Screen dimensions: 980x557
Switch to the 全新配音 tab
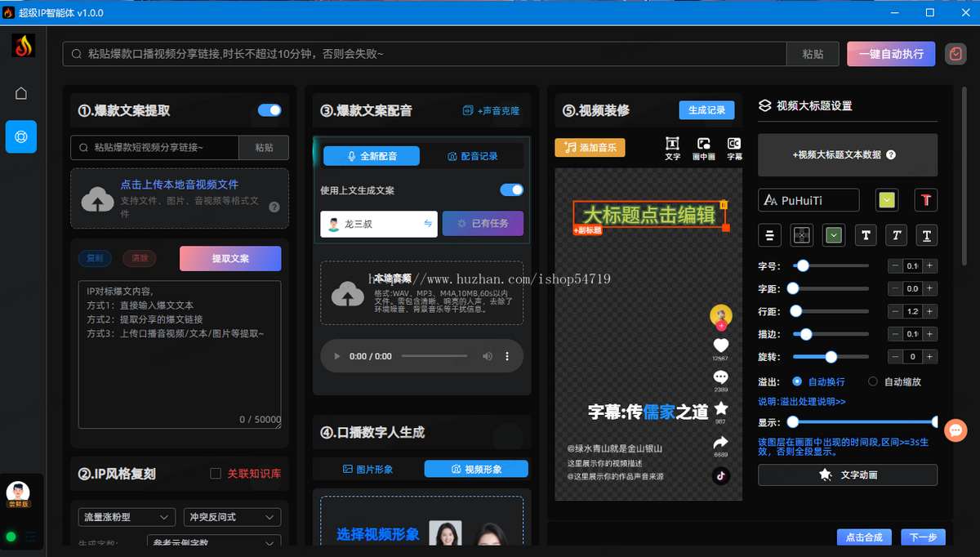(372, 156)
